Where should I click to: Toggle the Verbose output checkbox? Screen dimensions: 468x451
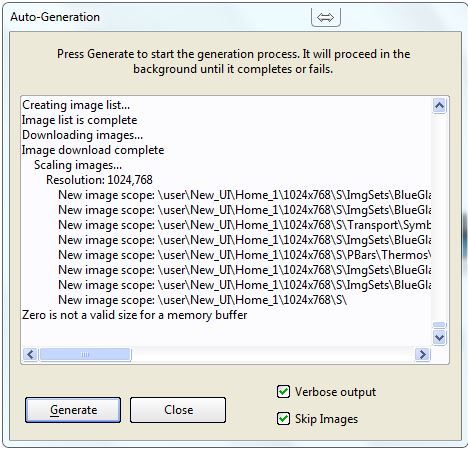(x=283, y=392)
